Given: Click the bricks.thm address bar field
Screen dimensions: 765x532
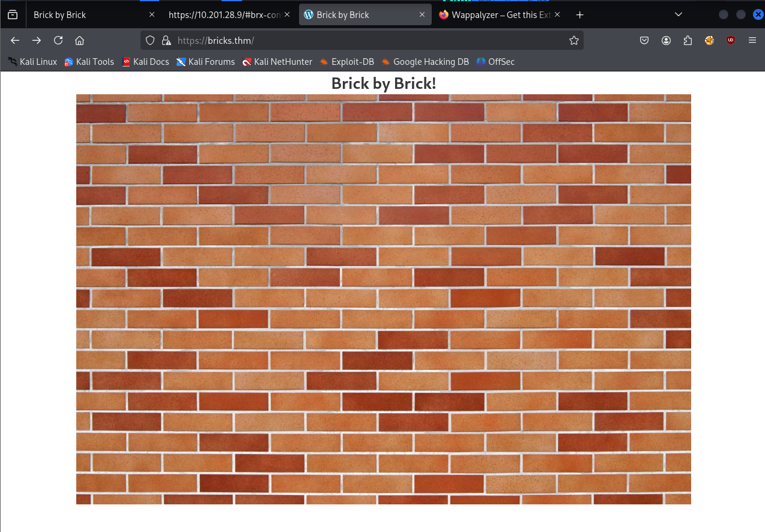Looking at the screenshot, I should pos(360,40).
